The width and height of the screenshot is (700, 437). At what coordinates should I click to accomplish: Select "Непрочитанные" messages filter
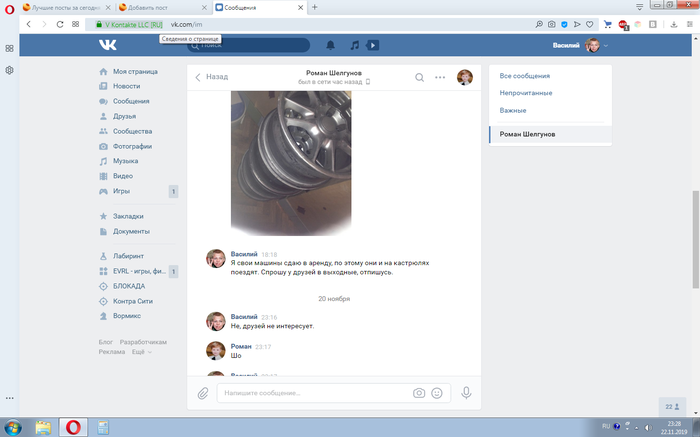click(x=527, y=93)
